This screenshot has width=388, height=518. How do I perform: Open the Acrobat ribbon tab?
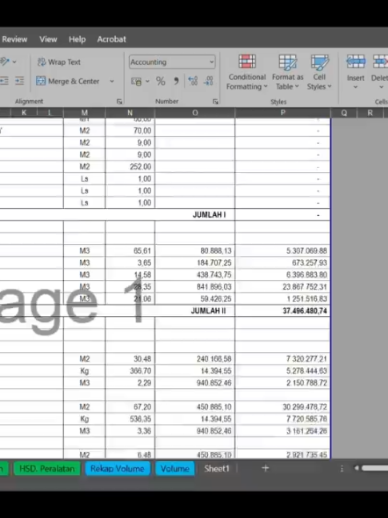coord(112,39)
